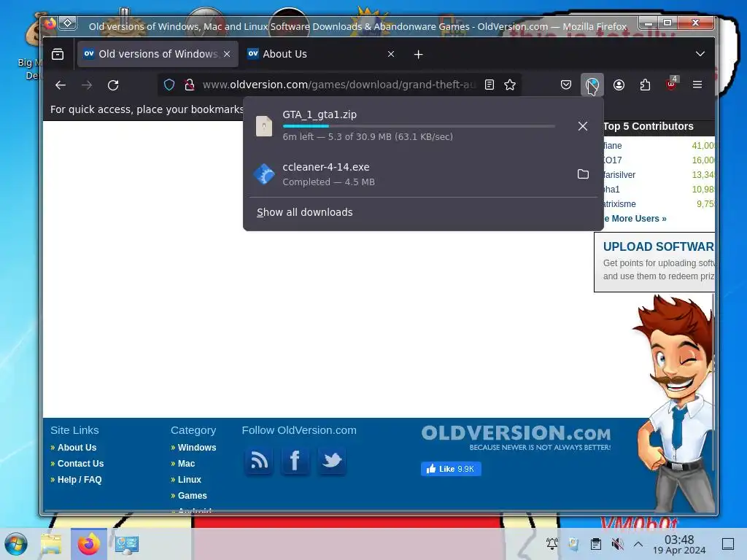Click the notification bell tray icon
Viewport: 747px width, 560px height.
tap(552, 544)
